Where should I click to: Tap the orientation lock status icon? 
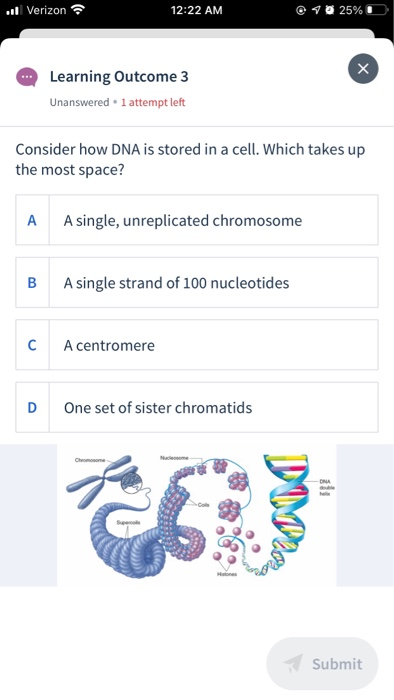[301, 10]
